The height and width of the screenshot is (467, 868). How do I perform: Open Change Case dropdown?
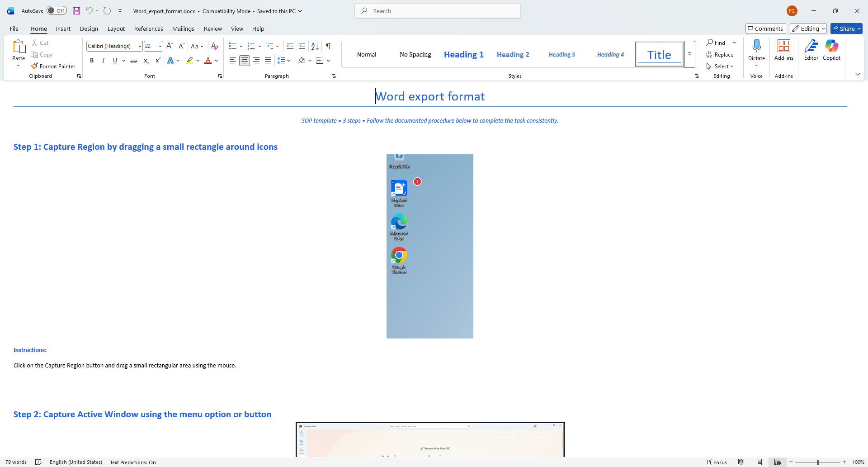point(197,46)
